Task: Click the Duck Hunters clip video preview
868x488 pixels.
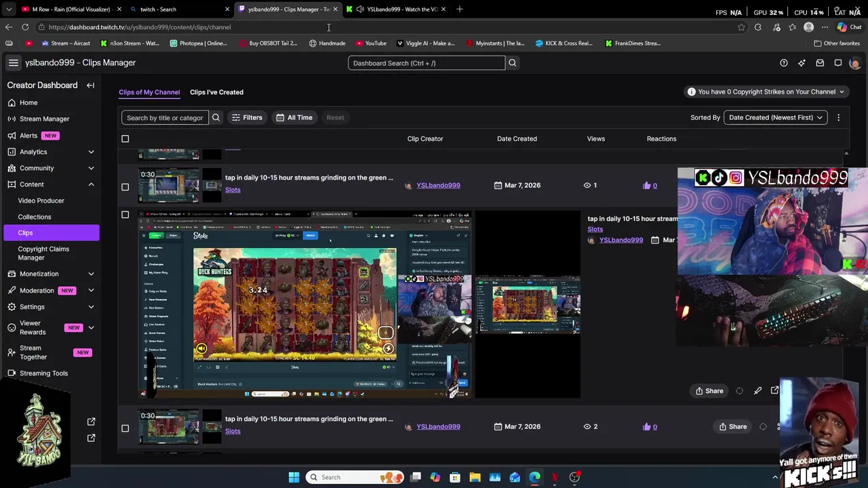Action: coord(305,304)
